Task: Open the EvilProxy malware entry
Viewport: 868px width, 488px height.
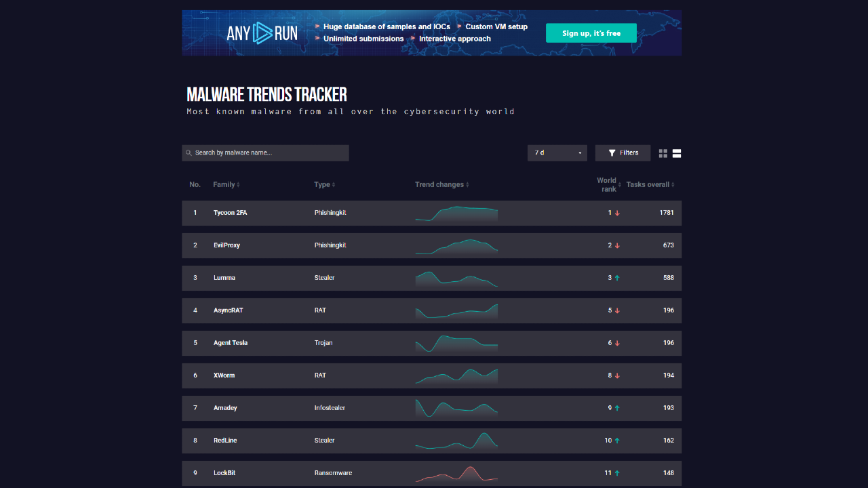Action: 431,245
